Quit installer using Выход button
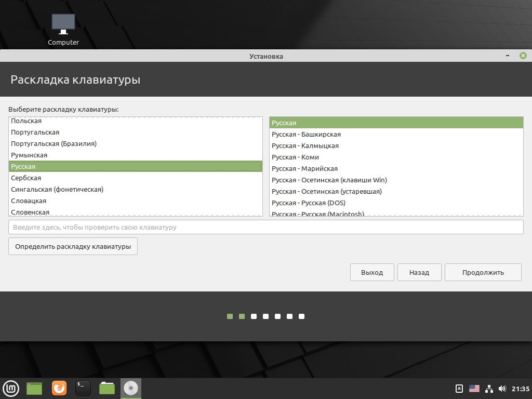Image resolution: width=532 pixels, height=399 pixels. (372, 272)
